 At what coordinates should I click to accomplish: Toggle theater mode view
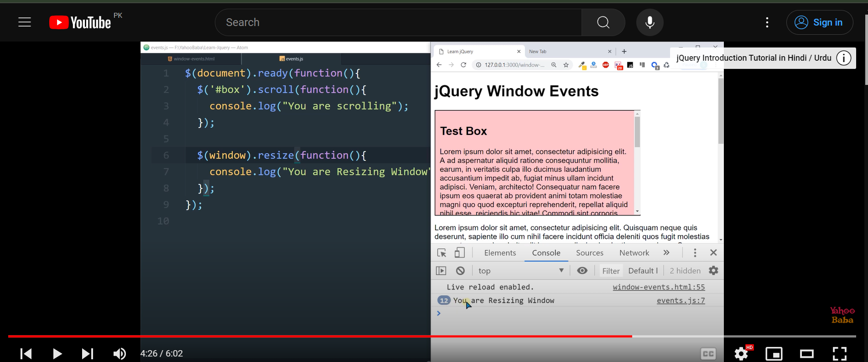806,353
